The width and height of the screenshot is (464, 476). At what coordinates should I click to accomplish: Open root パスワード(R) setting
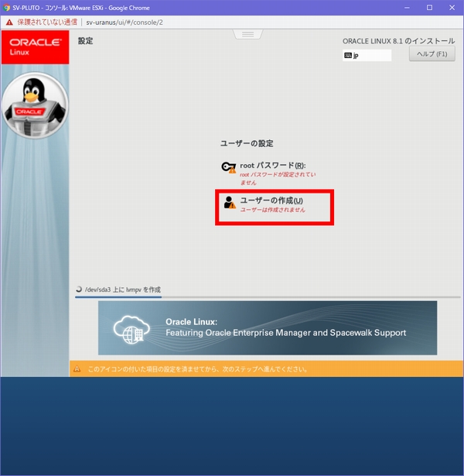click(x=268, y=173)
